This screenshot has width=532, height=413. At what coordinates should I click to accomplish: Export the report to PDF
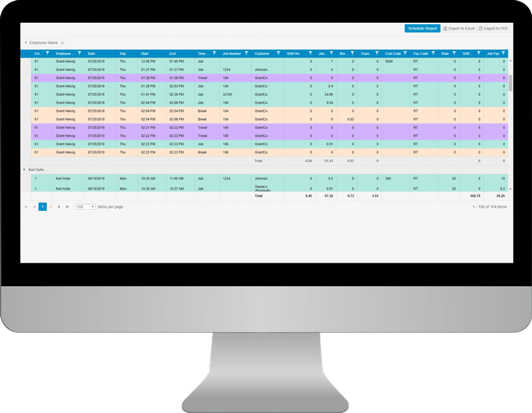[x=494, y=28]
